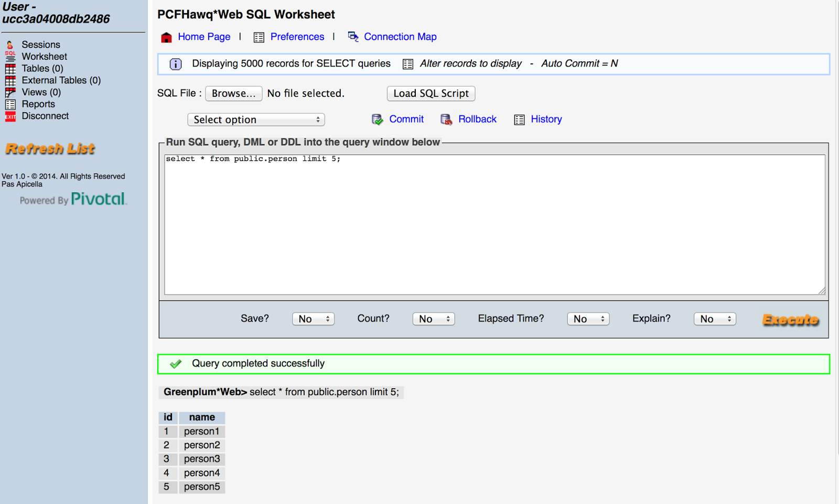
Task: Click the person2 cell
Action: click(202, 445)
